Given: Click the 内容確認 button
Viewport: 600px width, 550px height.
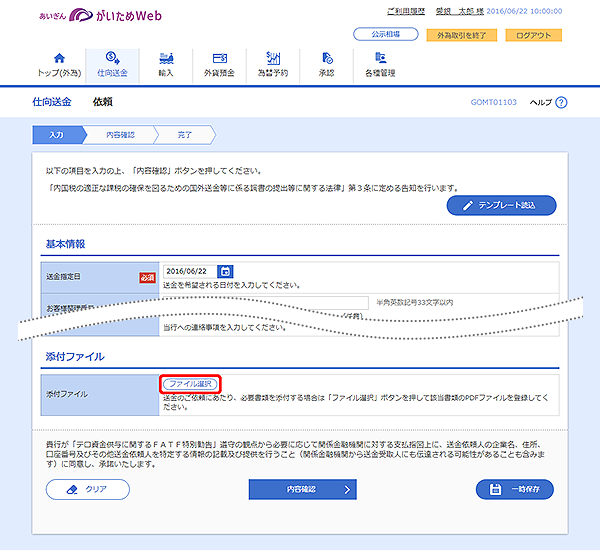Looking at the screenshot, I should point(303,490).
